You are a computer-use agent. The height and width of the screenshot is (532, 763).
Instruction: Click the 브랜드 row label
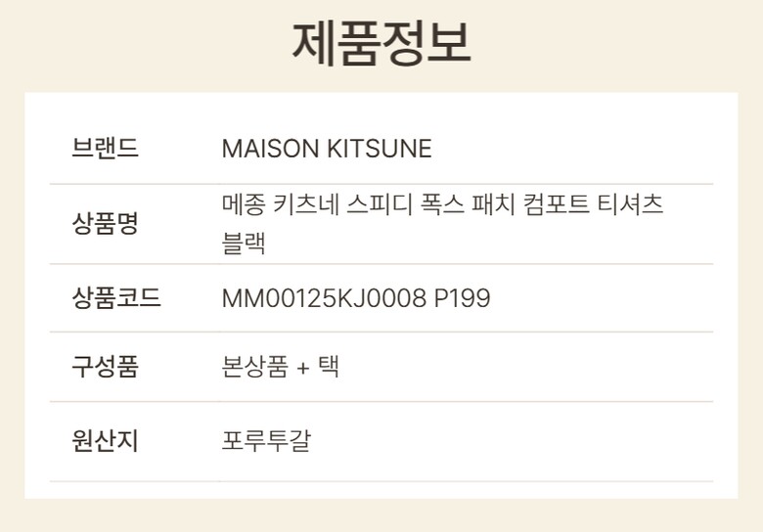(x=105, y=149)
